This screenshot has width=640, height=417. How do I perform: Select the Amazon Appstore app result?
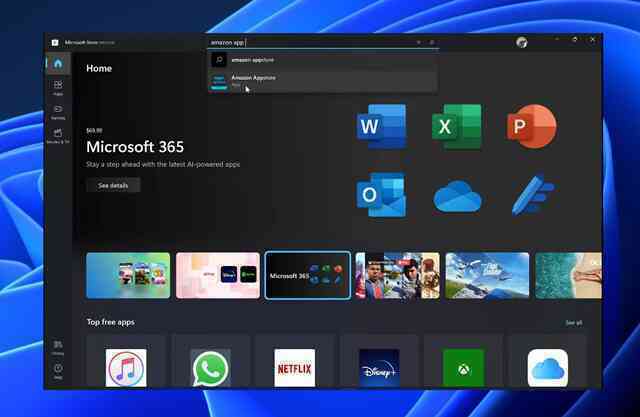pyautogui.click(x=323, y=81)
